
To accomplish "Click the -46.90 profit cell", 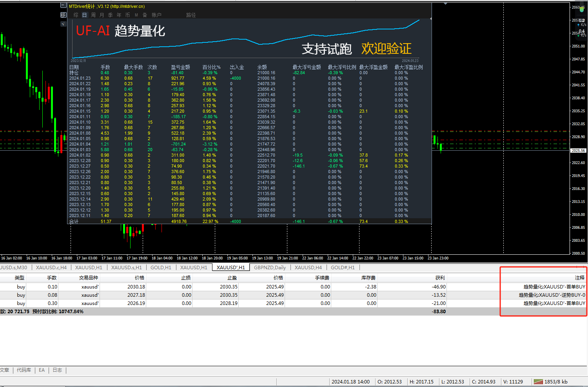I will (439, 287).
